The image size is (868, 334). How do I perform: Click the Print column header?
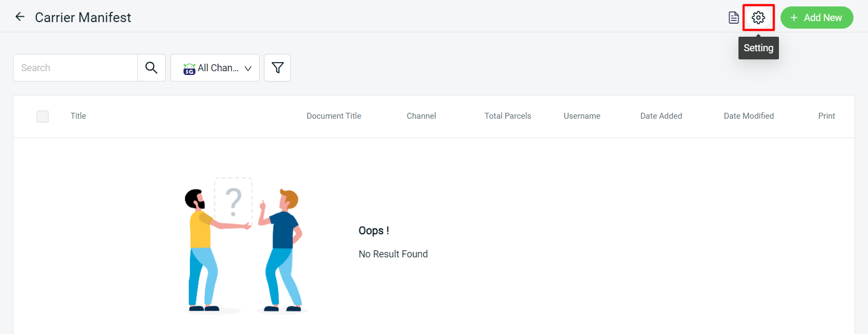(x=826, y=116)
